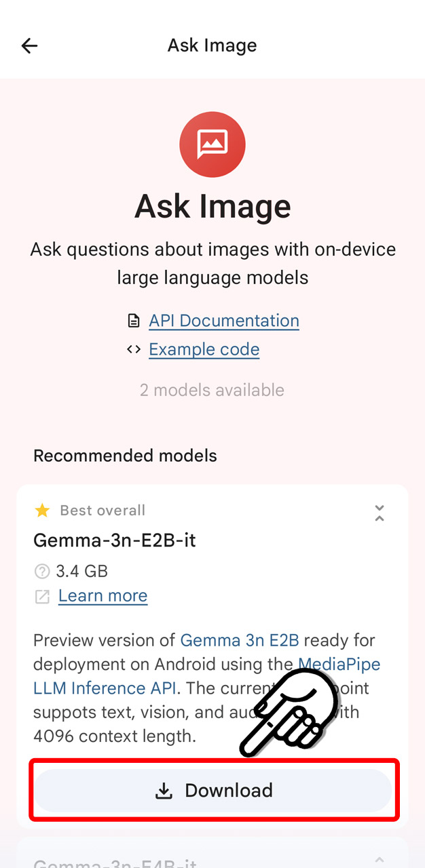
Task: Tap the Recommended models heading
Action: (125, 456)
